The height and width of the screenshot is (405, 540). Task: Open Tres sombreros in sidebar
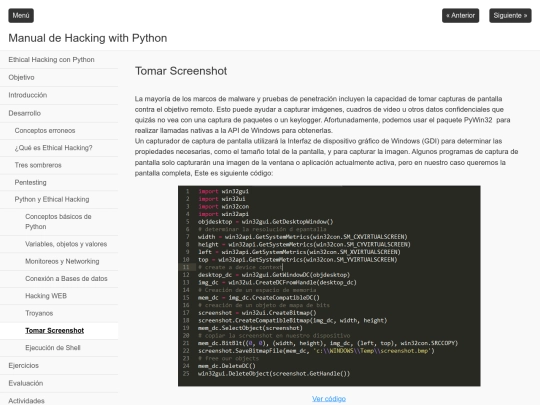click(38, 165)
